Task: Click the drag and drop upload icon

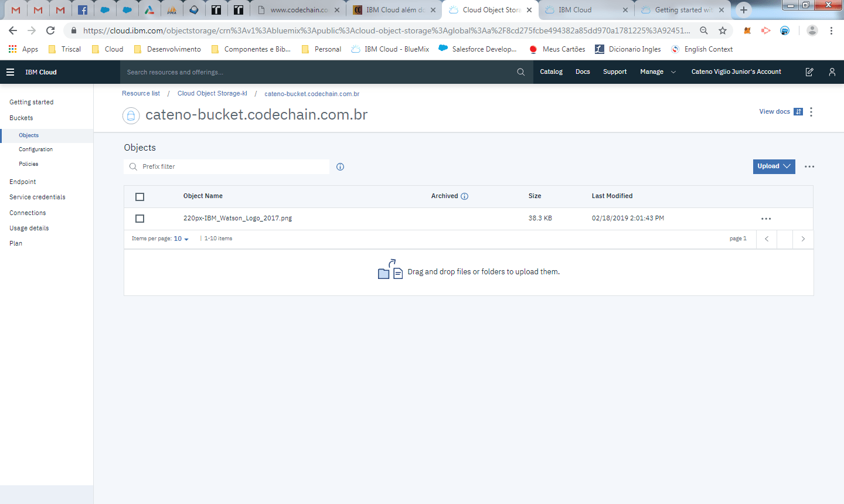Action: point(390,270)
